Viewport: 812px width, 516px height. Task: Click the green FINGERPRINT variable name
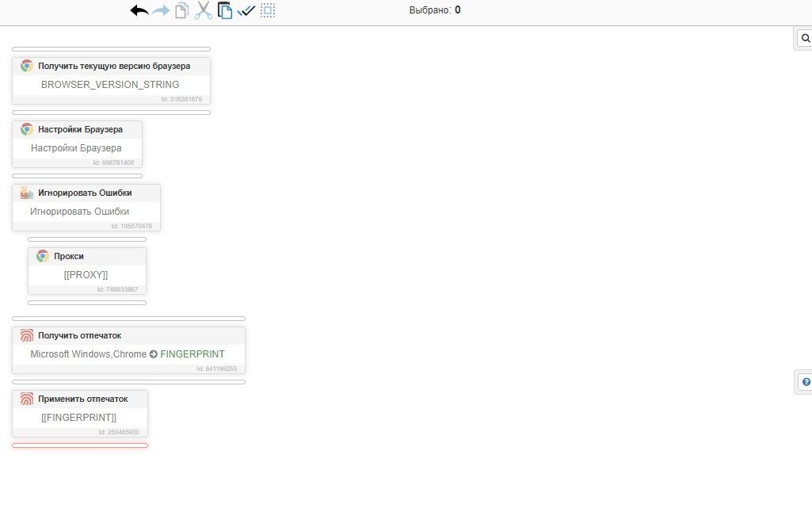(192, 354)
